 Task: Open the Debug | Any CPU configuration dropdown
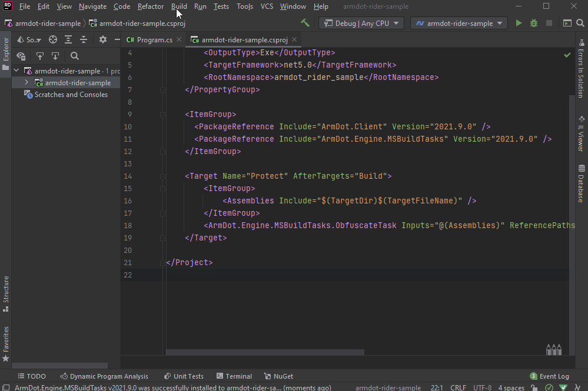coord(361,24)
